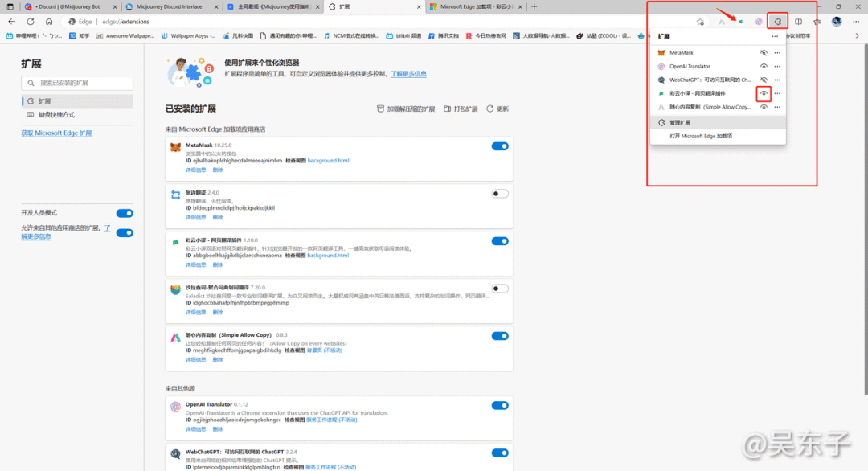Screen dimensions: 868x471
Task: Open the Wallpaper Abyss bookmark
Action: (x=188, y=36)
